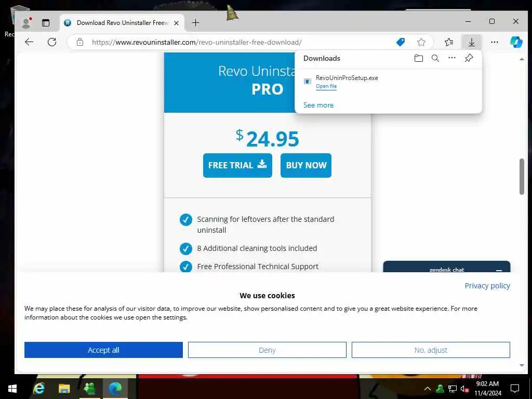Choose No, adjust cookie settings
The width and height of the screenshot is (532, 399).
(x=431, y=350)
